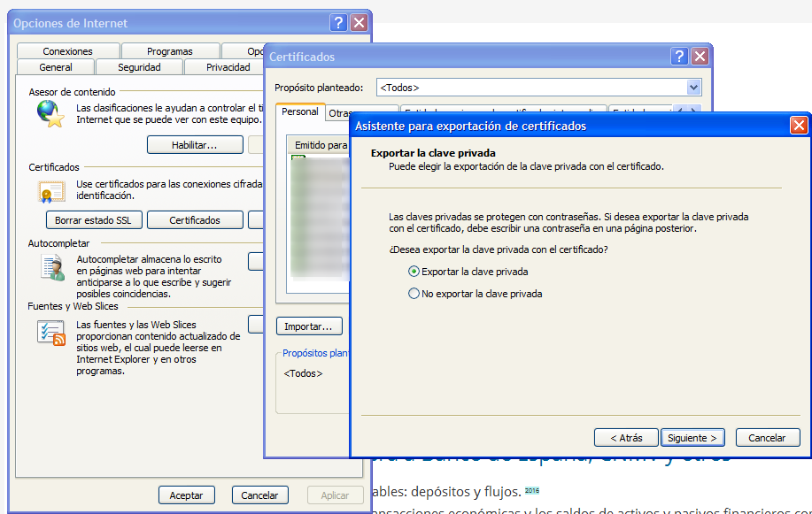The height and width of the screenshot is (514, 812).
Task: Click Cancelar in Opciones de Internet
Action: pos(260,495)
